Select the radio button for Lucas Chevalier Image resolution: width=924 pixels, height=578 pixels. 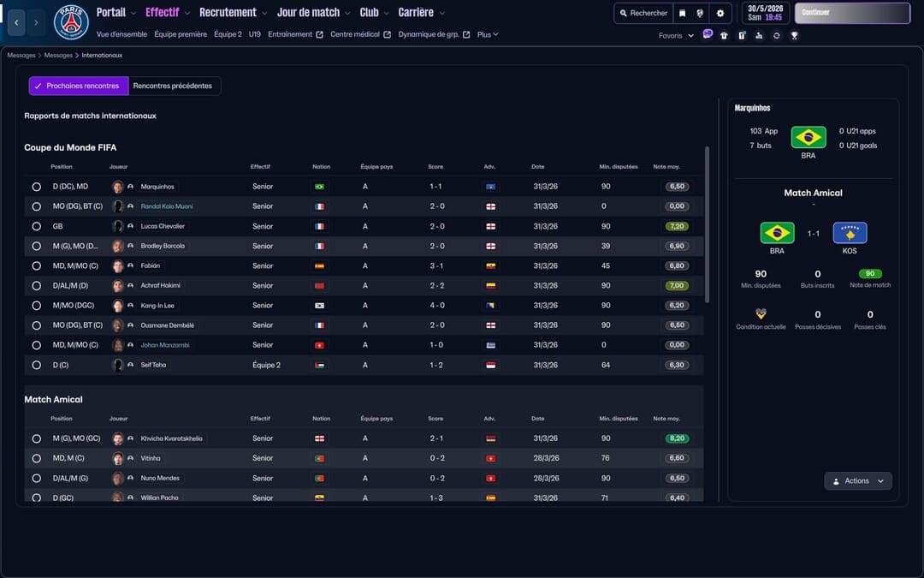[36, 226]
